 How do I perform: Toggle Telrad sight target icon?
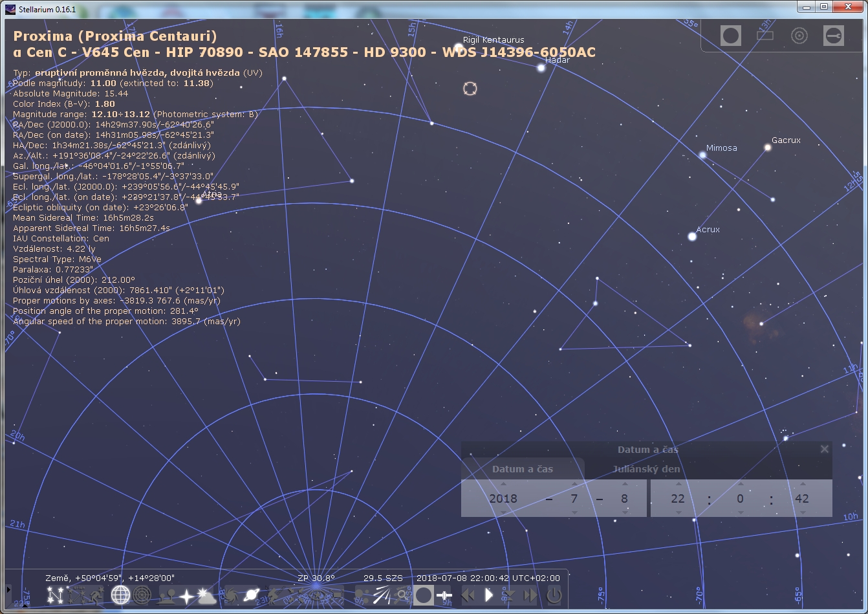tap(799, 36)
